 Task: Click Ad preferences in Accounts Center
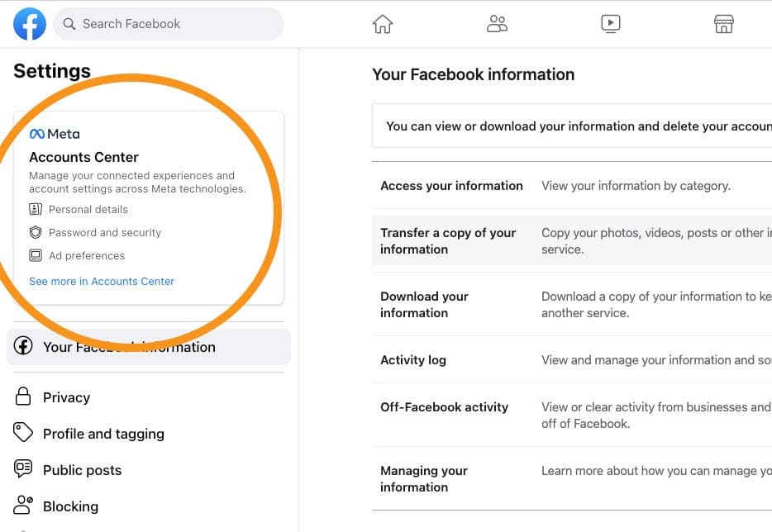click(86, 255)
